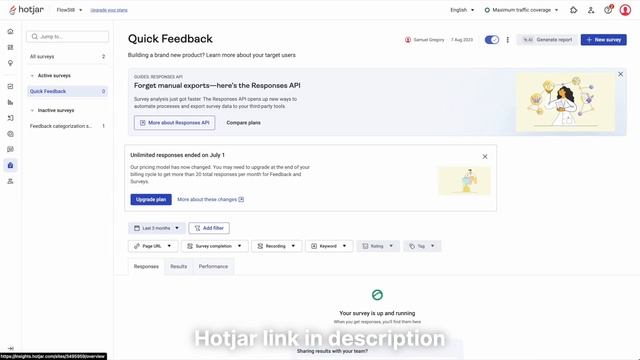Open the bar chart Trends icon in sidebar
Viewport: 640px width, 360px height.
click(11, 102)
